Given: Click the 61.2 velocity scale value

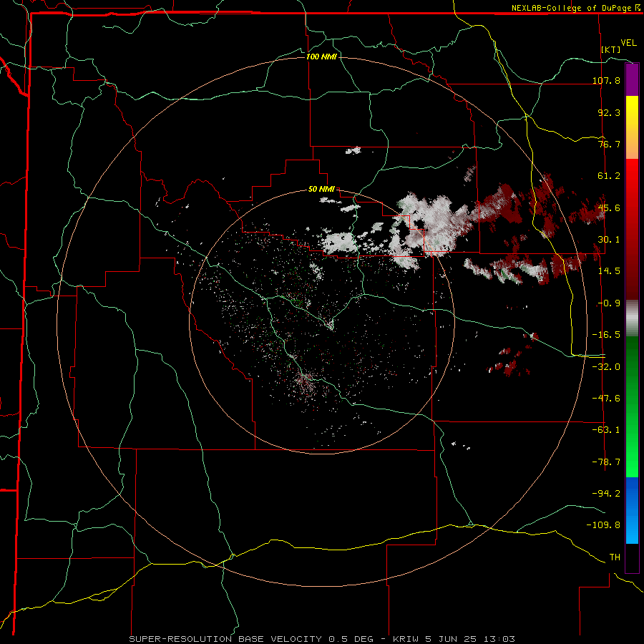Looking at the screenshot, I should point(609,176).
